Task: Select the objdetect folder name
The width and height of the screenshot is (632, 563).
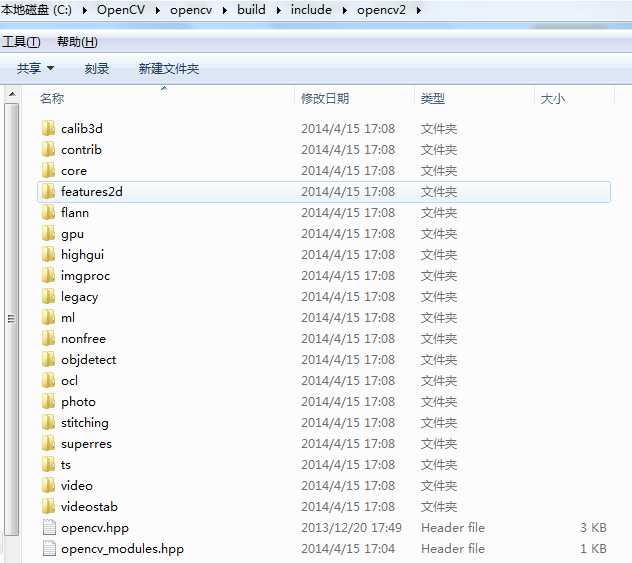Action: [88, 359]
